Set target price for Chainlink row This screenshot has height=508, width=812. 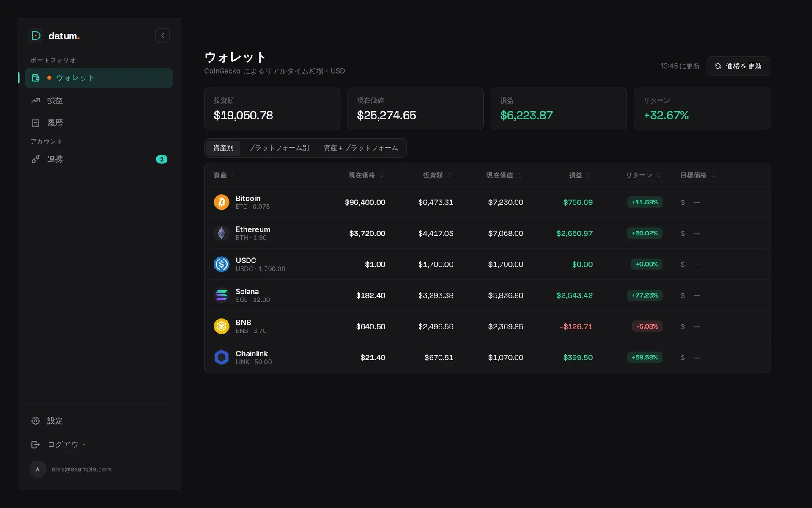[x=697, y=358]
